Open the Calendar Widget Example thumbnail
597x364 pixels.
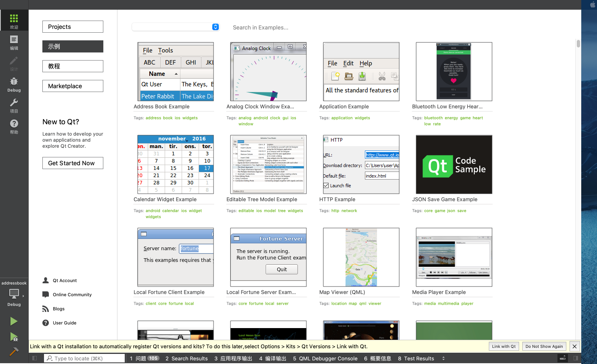[x=176, y=165]
